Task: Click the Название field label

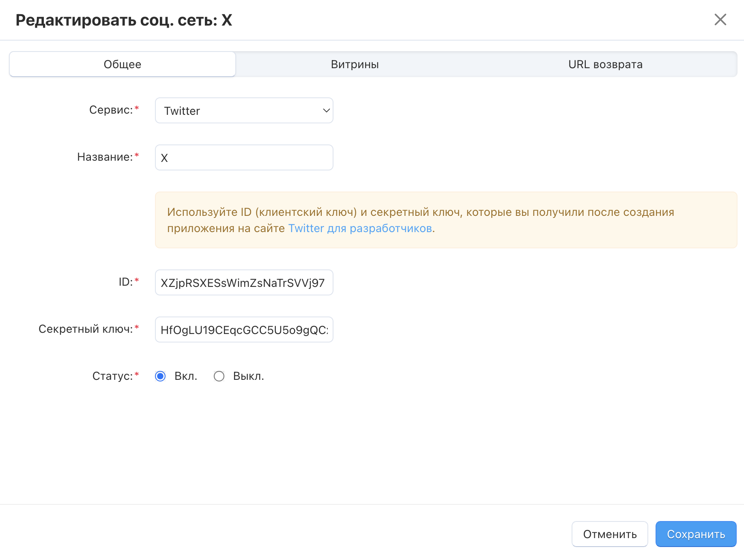Action: pos(105,157)
